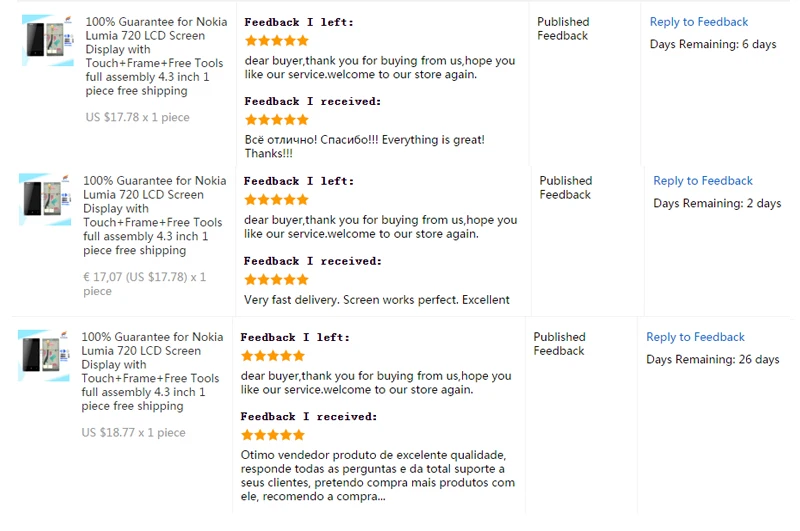Select 'Very fast delivery. Screen works perfect' text
The image size is (800, 531).
(377, 300)
